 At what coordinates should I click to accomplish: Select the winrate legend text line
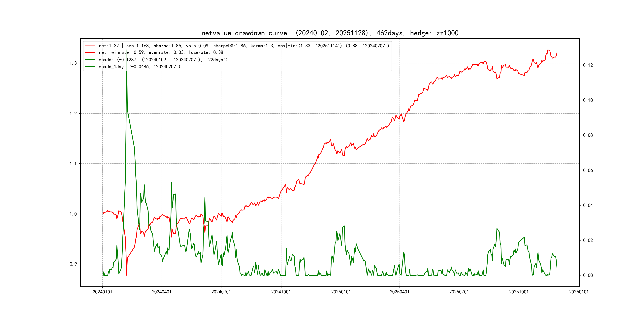click(161, 52)
